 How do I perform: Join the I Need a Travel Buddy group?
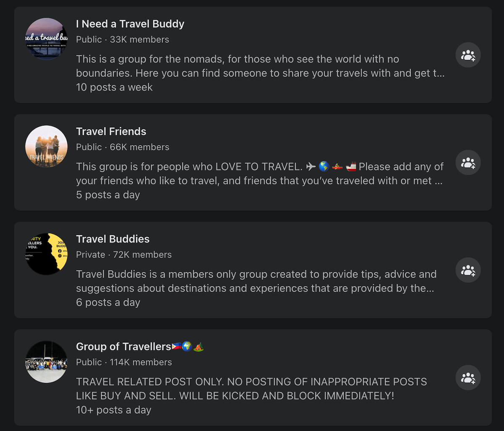coord(468,55)
